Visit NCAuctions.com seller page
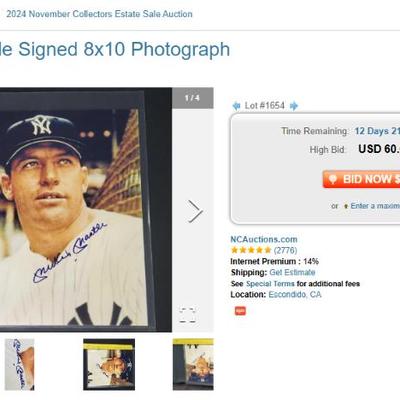The width and height of the screenshot is (400, 400). (264, 239)
